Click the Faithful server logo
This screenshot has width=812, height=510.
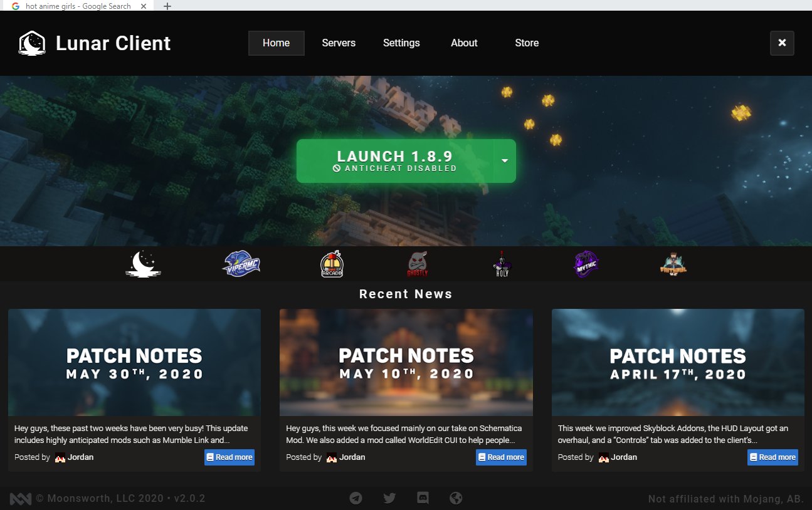pos(672,263)
